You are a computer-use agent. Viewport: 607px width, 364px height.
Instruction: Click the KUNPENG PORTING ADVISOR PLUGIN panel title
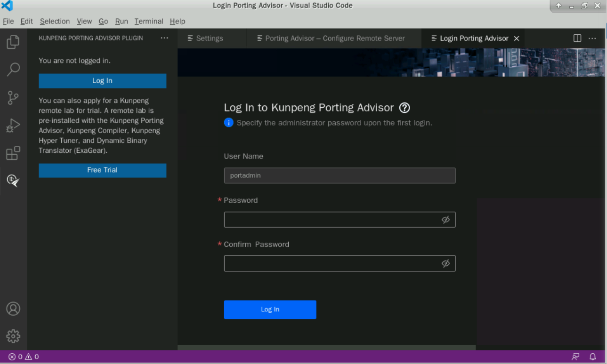[91, 38]
